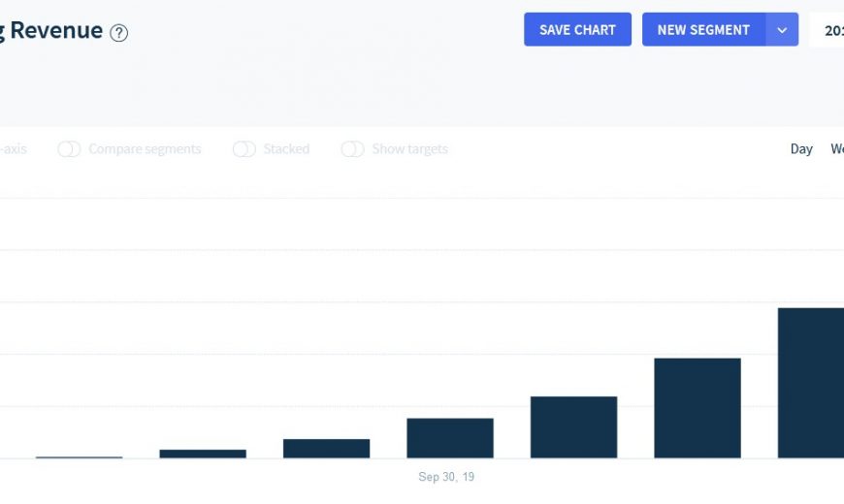Expand the dropdown arrow beside NEW SEGMENT
This screenshot has height=504, width=844.
[x=782, y=30]
